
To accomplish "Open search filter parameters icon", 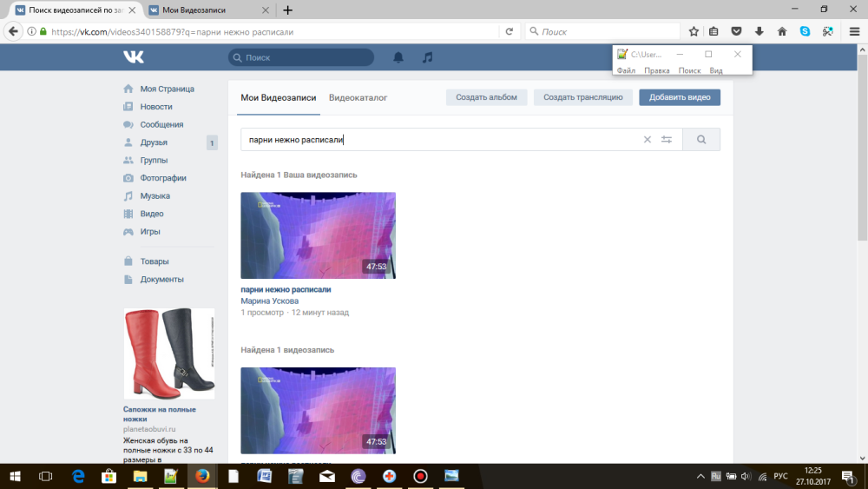I will tap(667, 139).
